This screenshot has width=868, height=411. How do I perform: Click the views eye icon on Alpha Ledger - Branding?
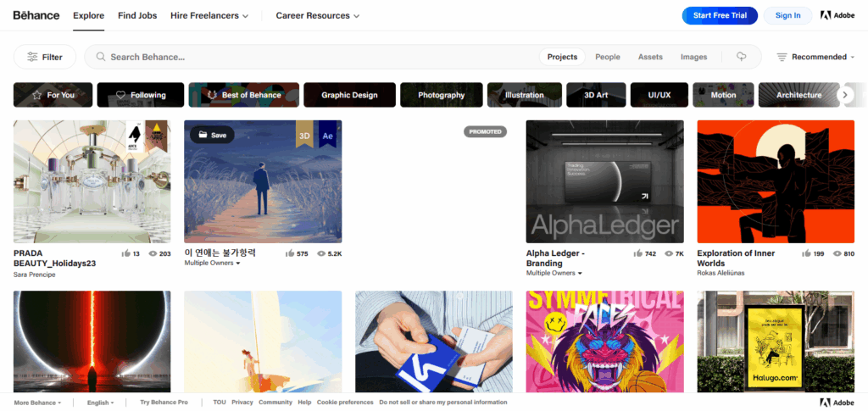670,253
